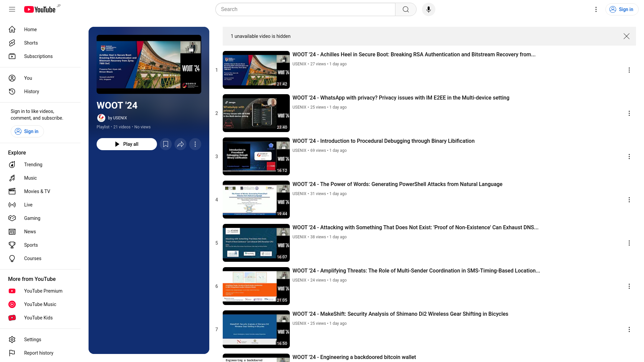Image resolution: width=644 pixels, height=362 pixels.
Task: Share the WOOT '24 playlist
Action: tap(180, 144)
